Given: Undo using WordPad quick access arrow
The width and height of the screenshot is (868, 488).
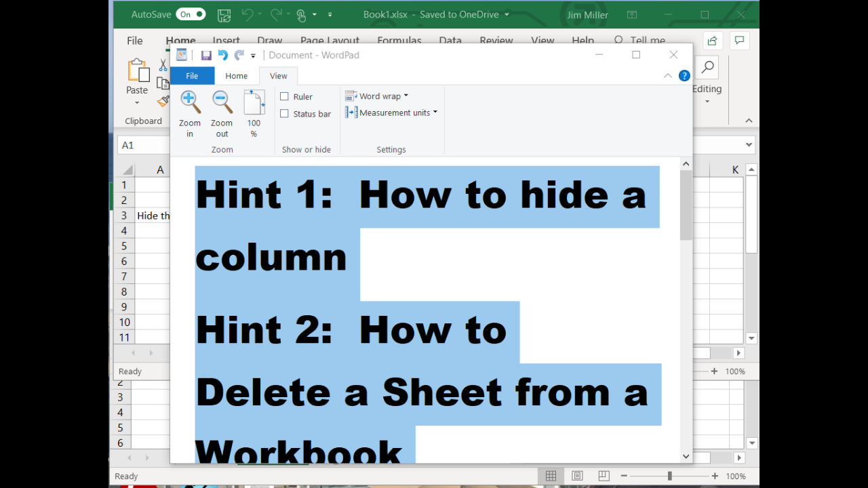Looking at the screenshot, I should pos(223,56).
